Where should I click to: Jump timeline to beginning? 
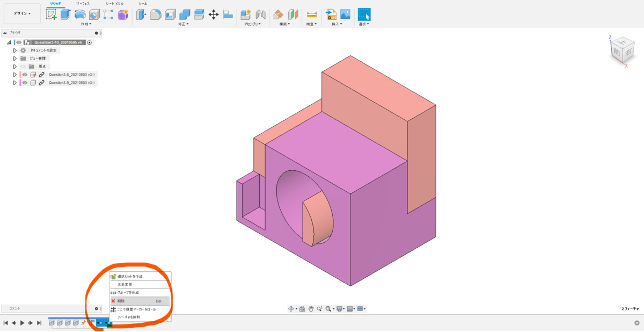[5, 323]
